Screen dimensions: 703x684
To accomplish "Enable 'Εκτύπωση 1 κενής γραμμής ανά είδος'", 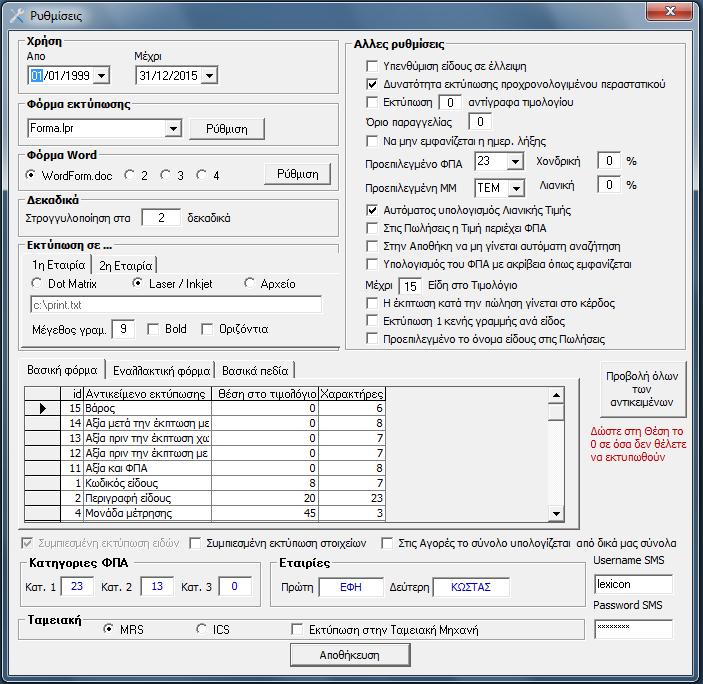I will (x=372, y=321).
